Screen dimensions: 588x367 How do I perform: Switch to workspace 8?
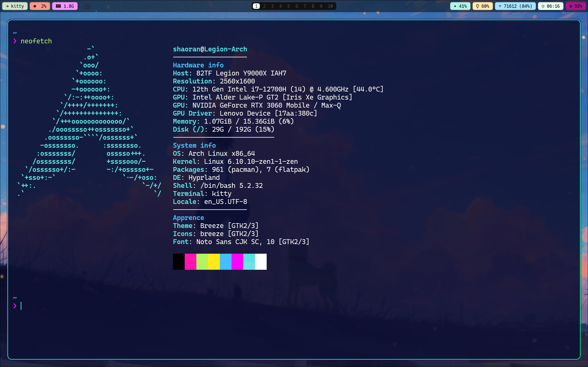pyautogui.click(x=313, y=6)
